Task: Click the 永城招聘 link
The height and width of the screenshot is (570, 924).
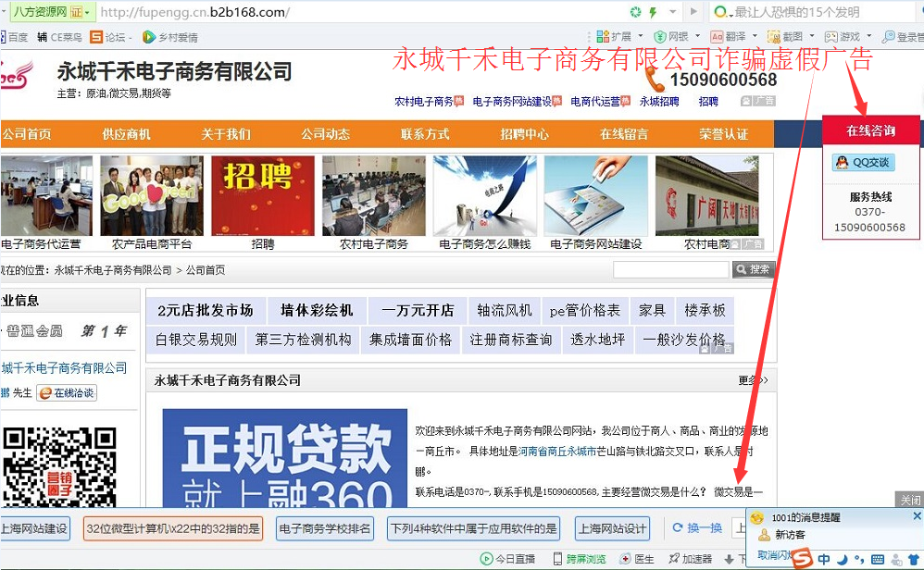Action: (x=659, y=101)
